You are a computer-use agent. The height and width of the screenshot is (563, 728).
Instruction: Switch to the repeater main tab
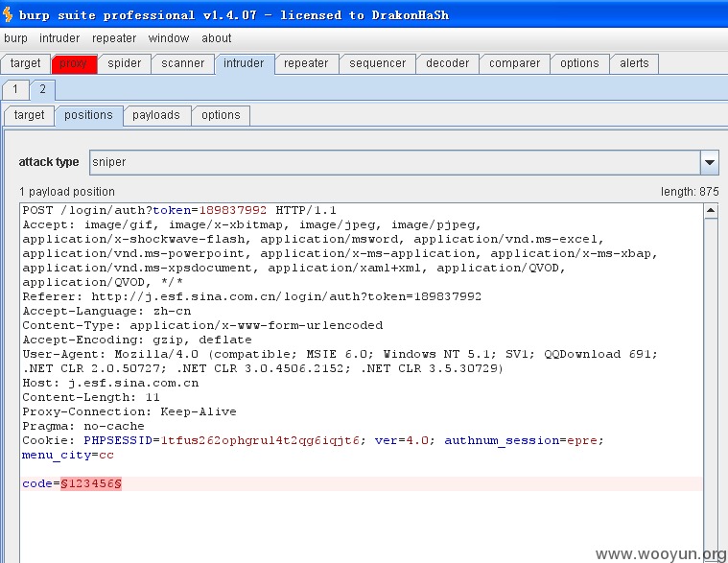[x=306, y=63]
